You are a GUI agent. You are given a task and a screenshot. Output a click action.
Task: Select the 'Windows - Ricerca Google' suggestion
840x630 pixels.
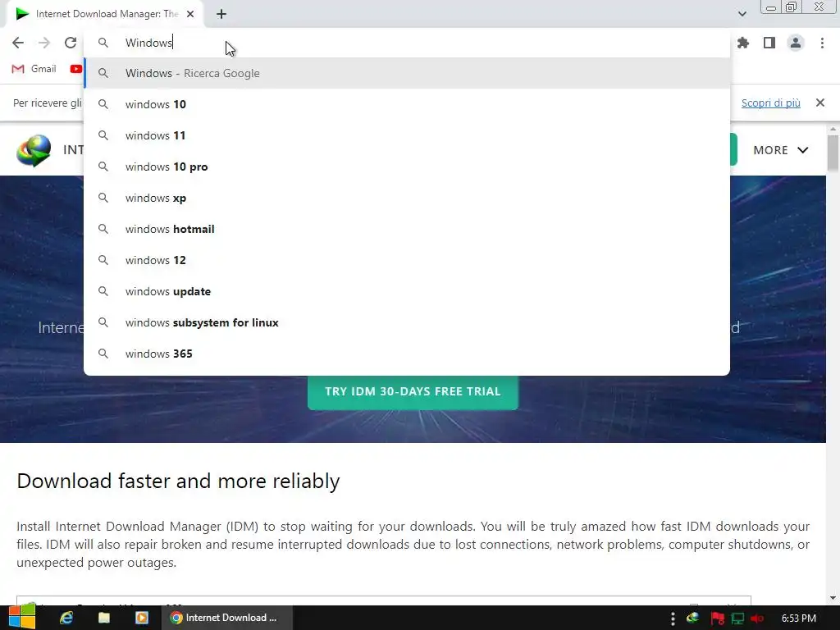coord(407,73)
